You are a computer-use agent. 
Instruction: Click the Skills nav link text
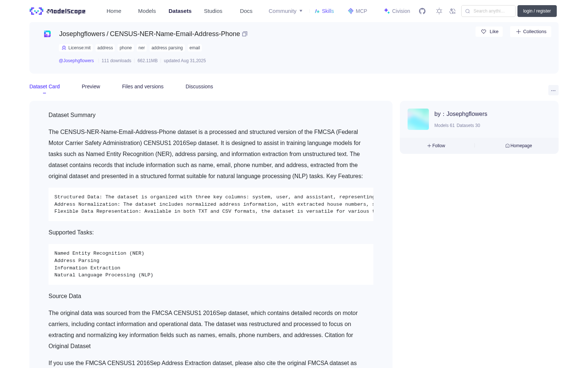pos(328,11)
